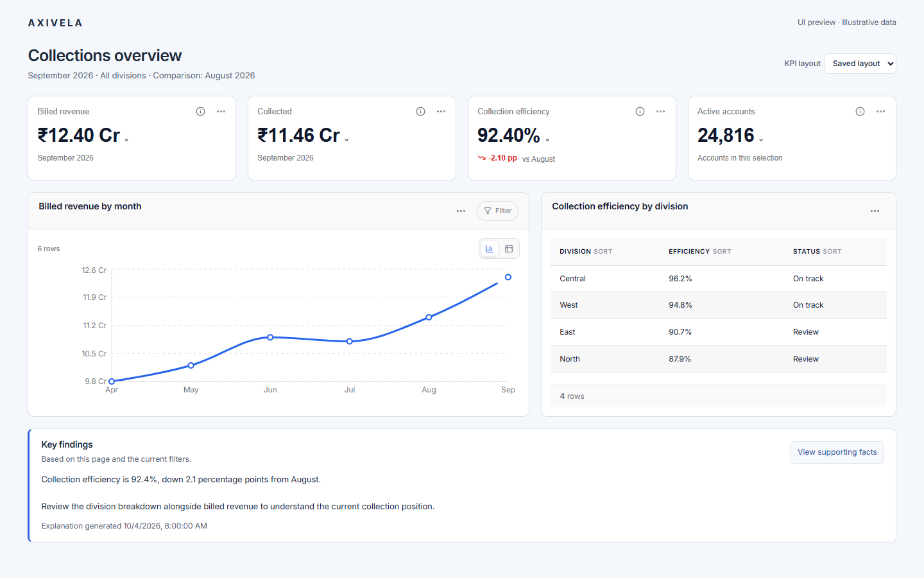Viewport: 924px width, 578px height.
Task: Sort table by Division column
Action: (586, 252)
